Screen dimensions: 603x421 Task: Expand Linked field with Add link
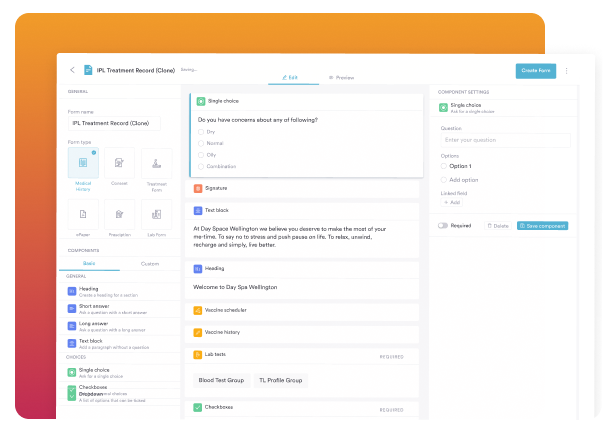pos(453,202)
